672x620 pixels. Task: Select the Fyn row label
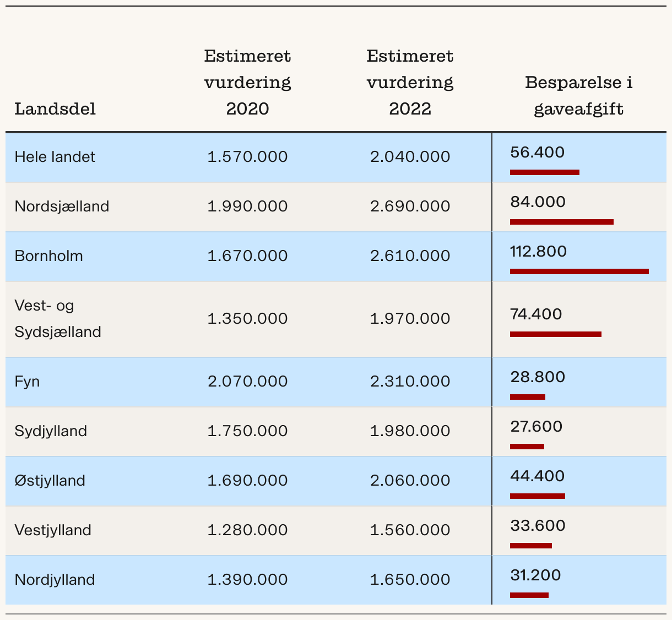[27, 382]
